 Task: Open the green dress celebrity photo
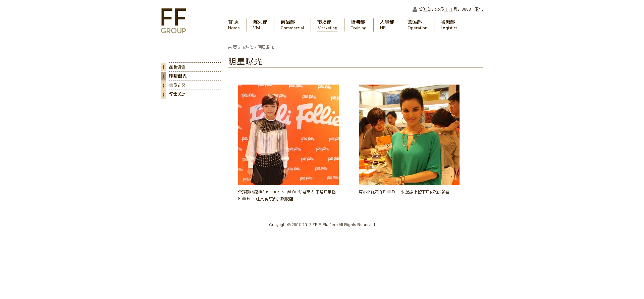(x=409, y=135)
